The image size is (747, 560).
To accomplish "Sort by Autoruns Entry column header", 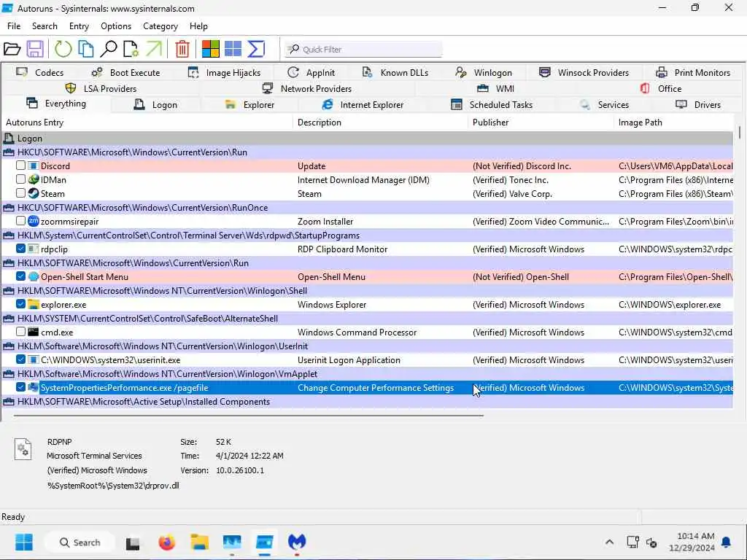I will coord(147,122).
